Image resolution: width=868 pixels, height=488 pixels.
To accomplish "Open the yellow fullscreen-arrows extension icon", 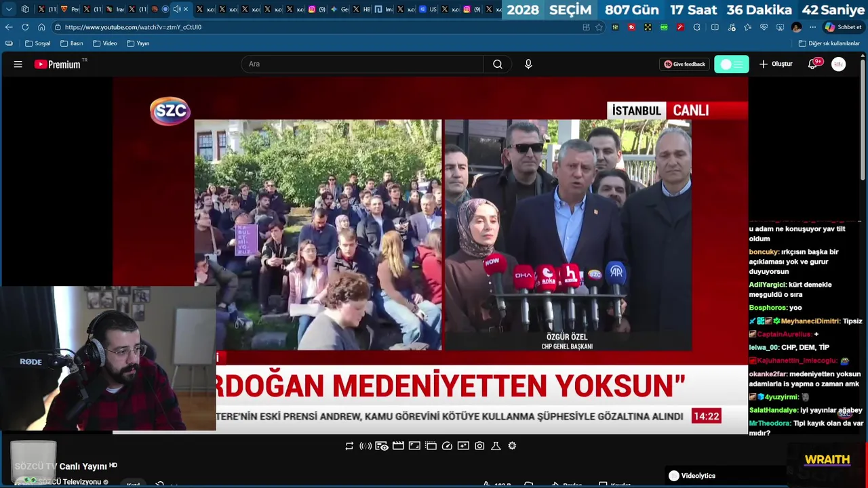I will pos(648,27).
